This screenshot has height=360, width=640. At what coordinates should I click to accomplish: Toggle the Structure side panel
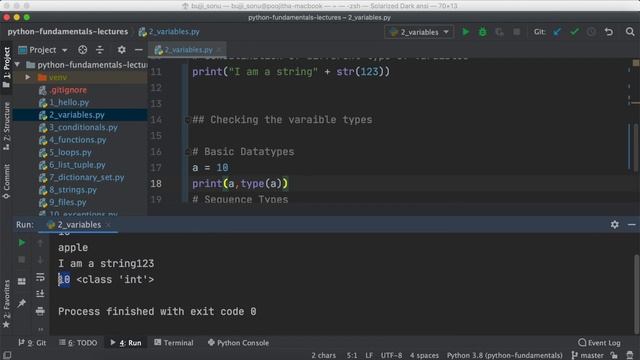(x=6, y=126)
